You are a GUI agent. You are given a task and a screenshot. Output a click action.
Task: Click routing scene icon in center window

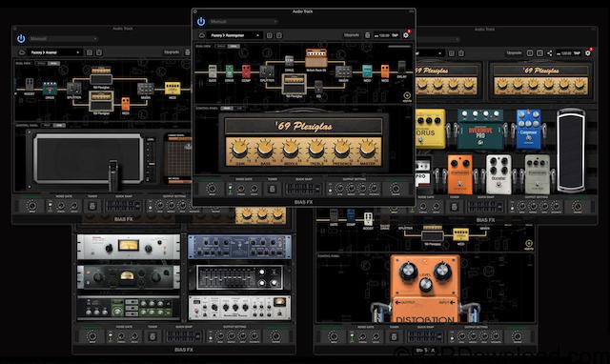pyautogui.click(x=407, y=95)
